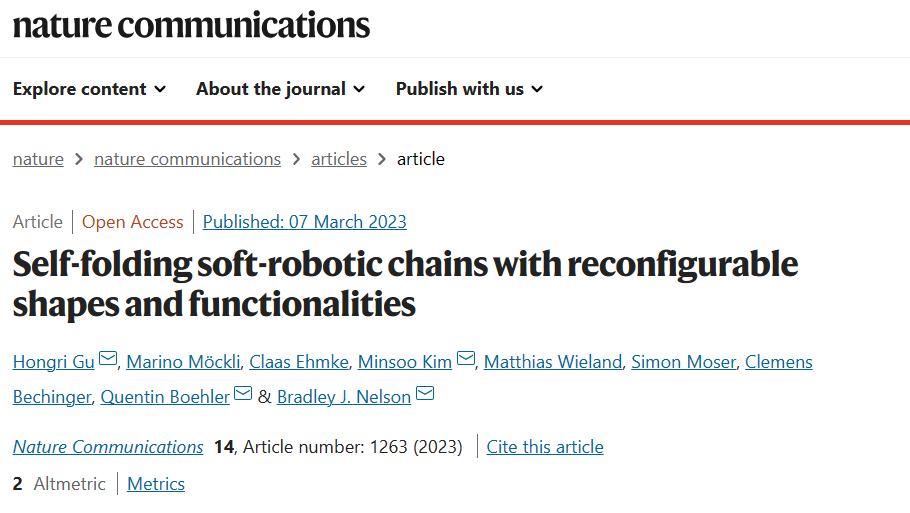Open the Metrics link
This screenshot has height=513, width=910.
(x=156, y=484)
